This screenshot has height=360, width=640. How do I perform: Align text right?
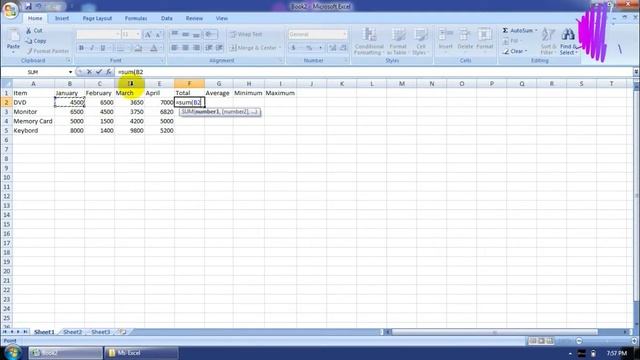[196, 48]
